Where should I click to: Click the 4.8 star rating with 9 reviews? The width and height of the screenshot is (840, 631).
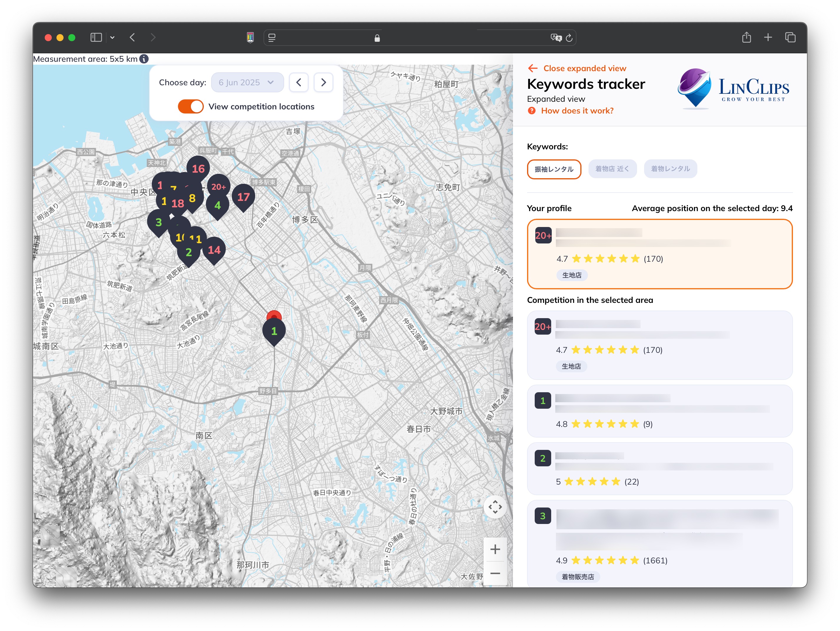tap(604, 424)
